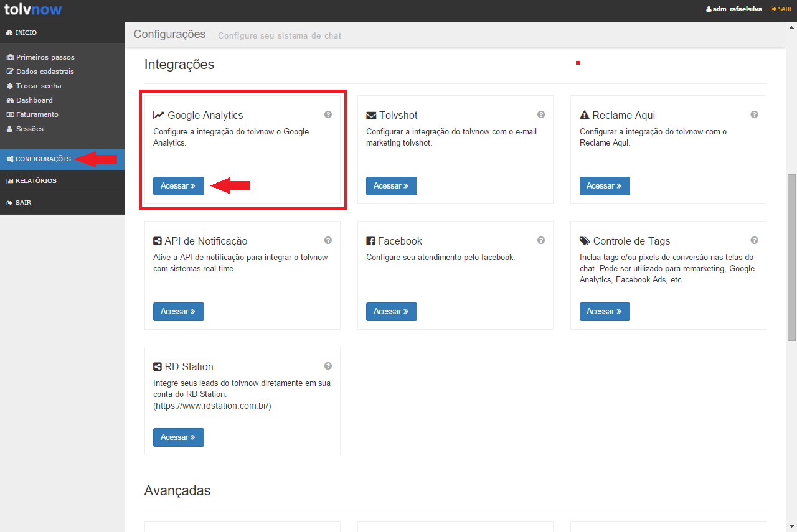
Task: Click the RD Station help icon
Action: coord(328,366)
